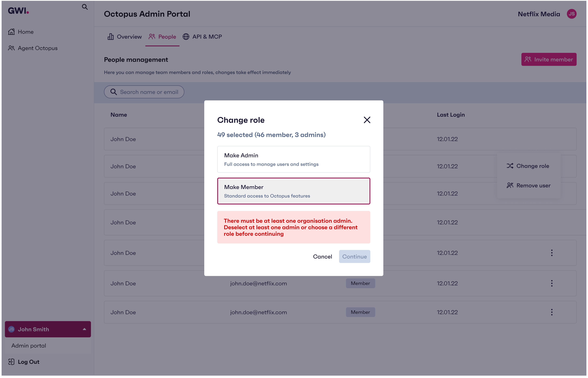Screen dimensions: 588x378
Task: Open the more-options menu for the last John Doe row
Action: 552,312
